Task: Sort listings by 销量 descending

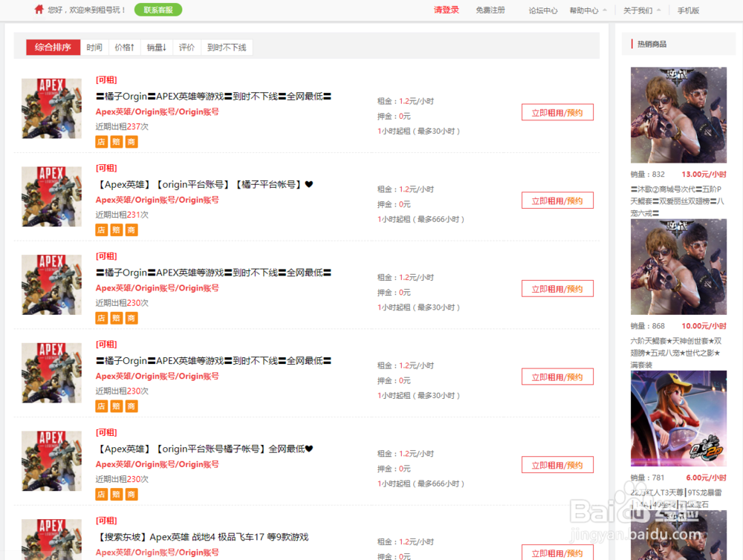Action: 156,48
